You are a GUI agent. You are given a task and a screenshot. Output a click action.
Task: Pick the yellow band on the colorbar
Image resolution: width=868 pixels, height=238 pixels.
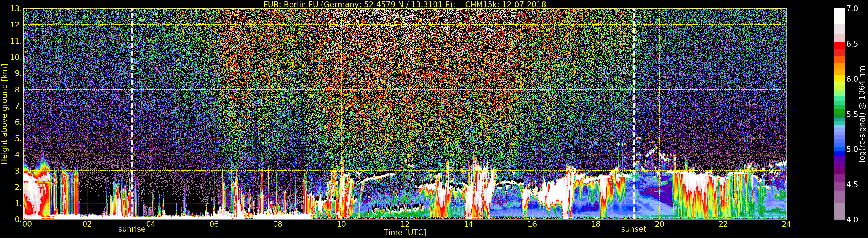pos(839,78)
